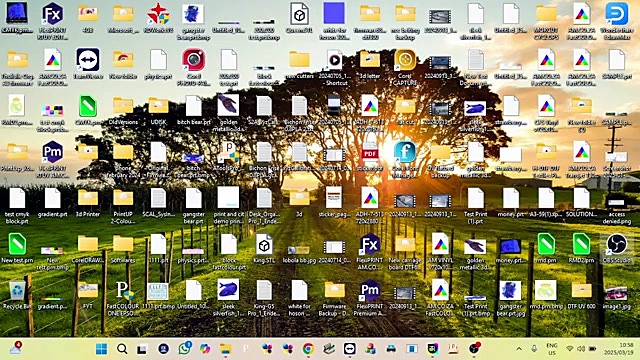Open taskbar Search

point(122,349)
